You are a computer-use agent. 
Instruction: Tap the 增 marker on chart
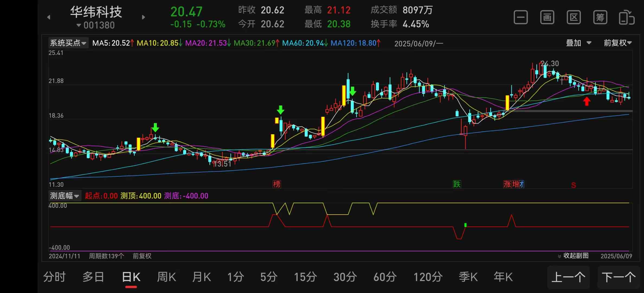pos(516,184)
